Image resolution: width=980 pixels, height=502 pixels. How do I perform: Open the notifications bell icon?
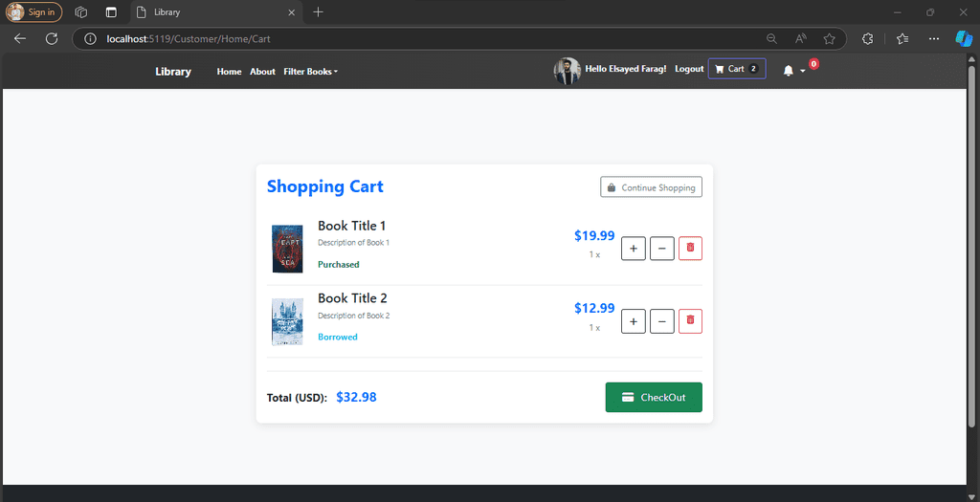[789, 71]
